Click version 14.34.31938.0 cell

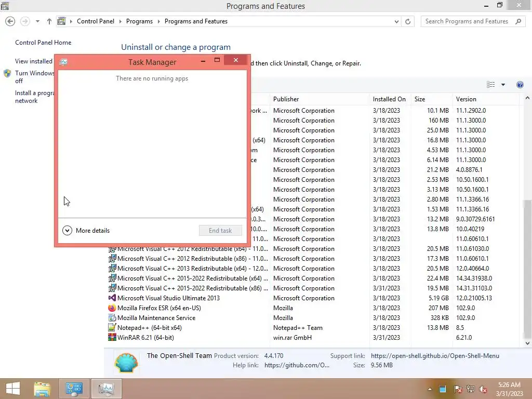[x=474, y=278]
